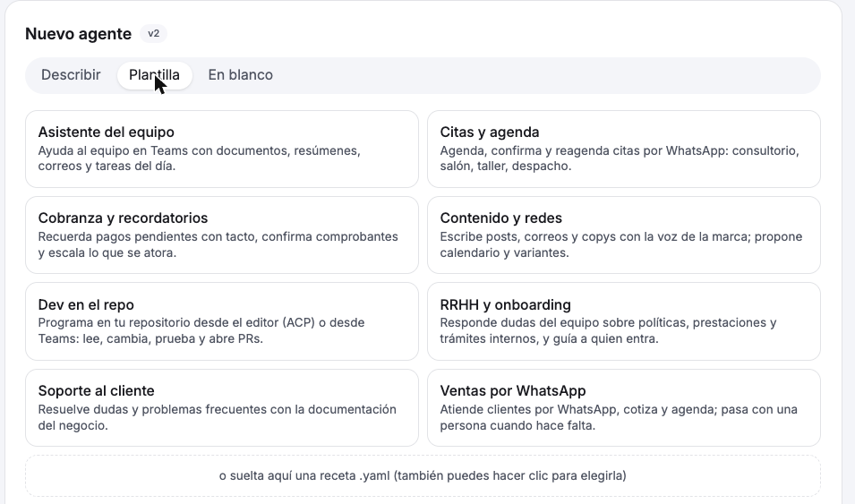Select Cobranza y recordatorios template
The image size is (855, 504).
click(x=222, y=235)
